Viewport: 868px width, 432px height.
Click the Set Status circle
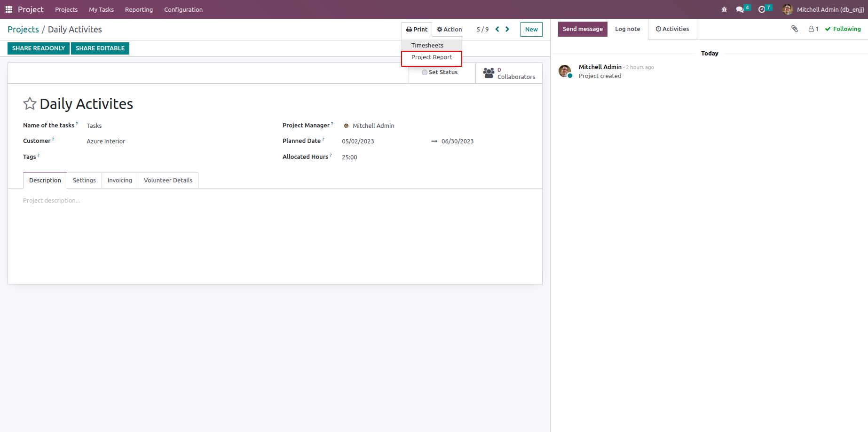(425, 72)
